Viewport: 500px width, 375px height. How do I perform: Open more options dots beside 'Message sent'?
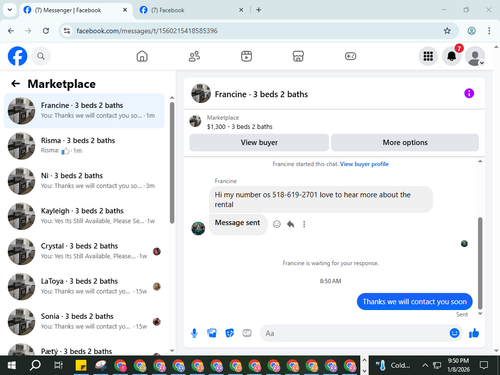coord(304,224)
